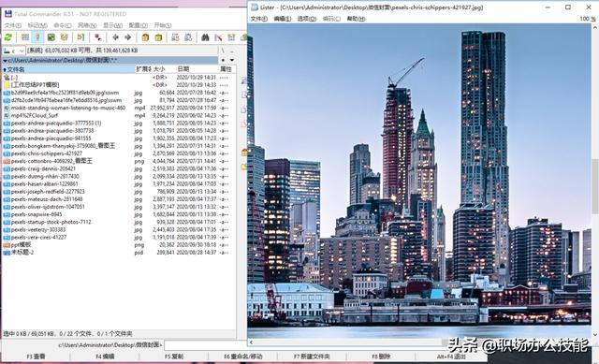Open Search with the binoculars icon
The width and height of the screenshot is (599, 364).
click(205, 37)
